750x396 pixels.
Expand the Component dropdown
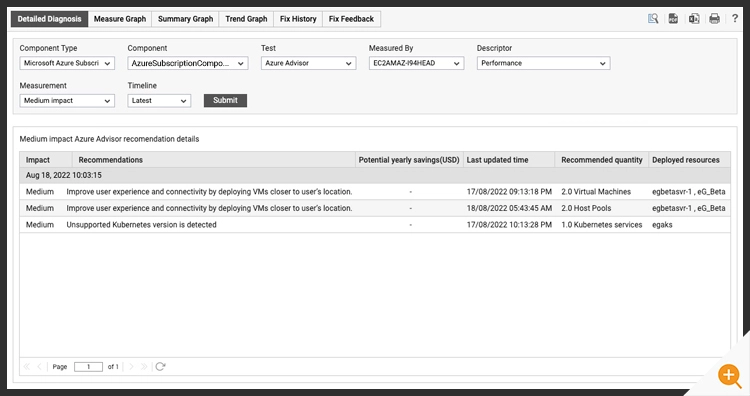[x=188, y=63]
